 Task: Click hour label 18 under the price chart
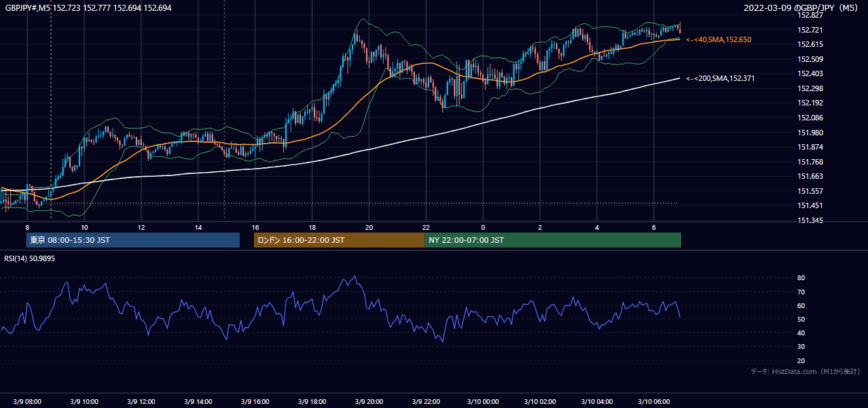312,227
